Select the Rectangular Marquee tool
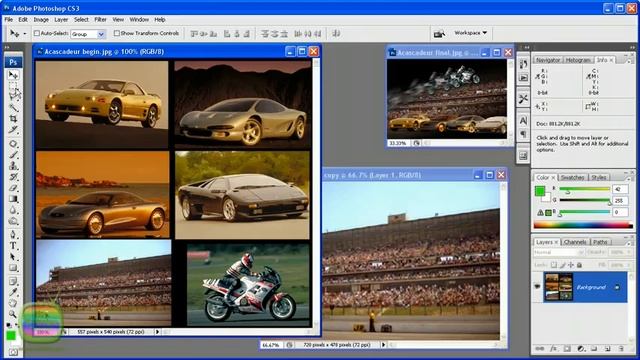The image size is (640, 360). point(13,86)
